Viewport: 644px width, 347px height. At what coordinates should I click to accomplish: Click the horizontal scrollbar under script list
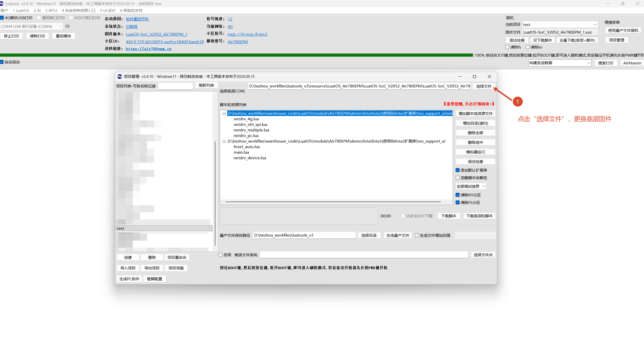click(x=333, y=202)
